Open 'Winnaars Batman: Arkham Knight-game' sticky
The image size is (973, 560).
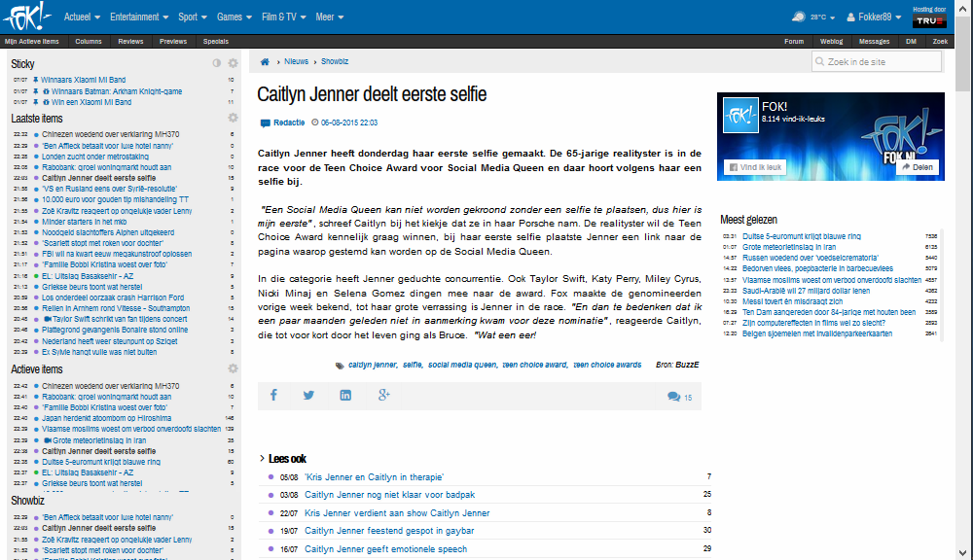[117, 91]
